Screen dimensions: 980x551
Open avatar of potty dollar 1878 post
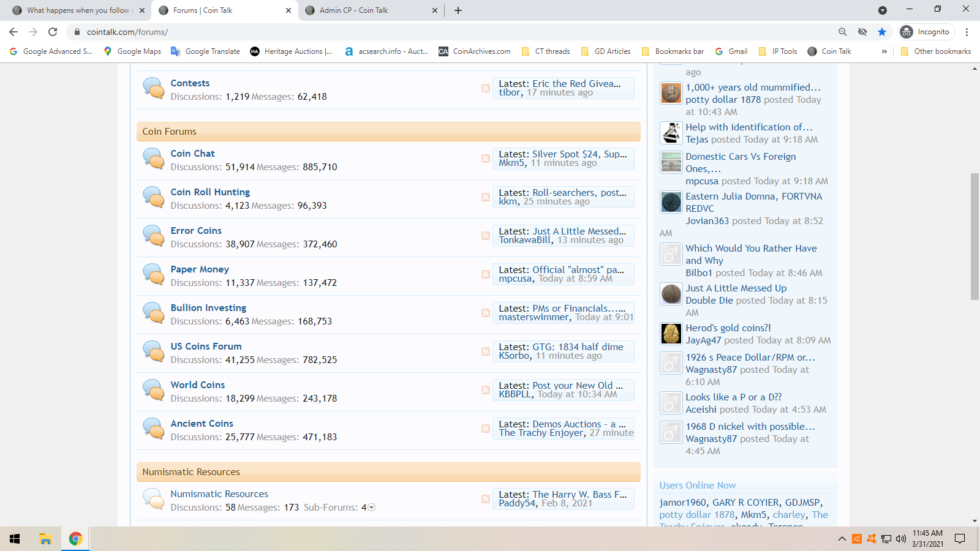click(671, 93)
